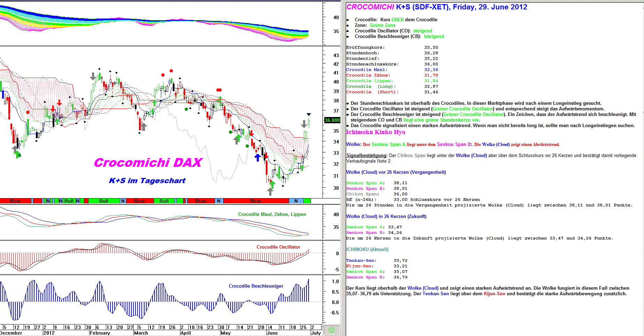Click the wide green Bull segment in February

click(x=104, y=201)
